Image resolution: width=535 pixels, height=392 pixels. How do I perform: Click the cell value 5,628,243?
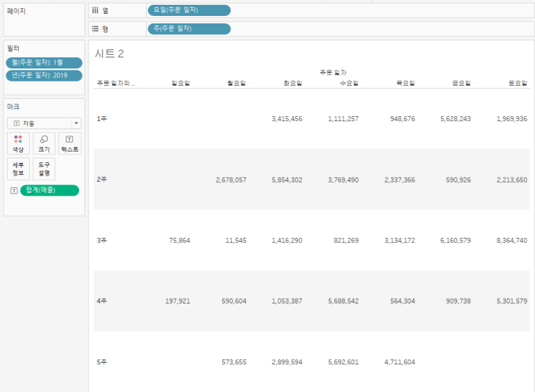[455, 119]
